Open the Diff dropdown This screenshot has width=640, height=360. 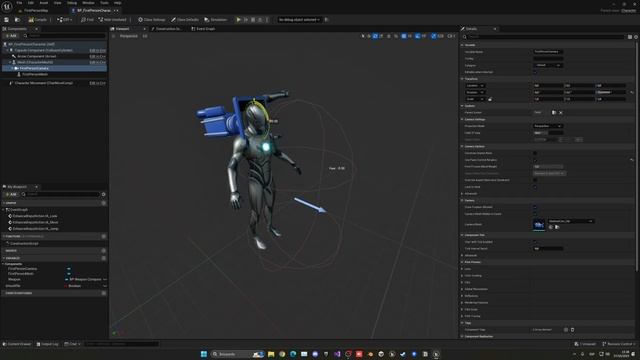(64, 20)
